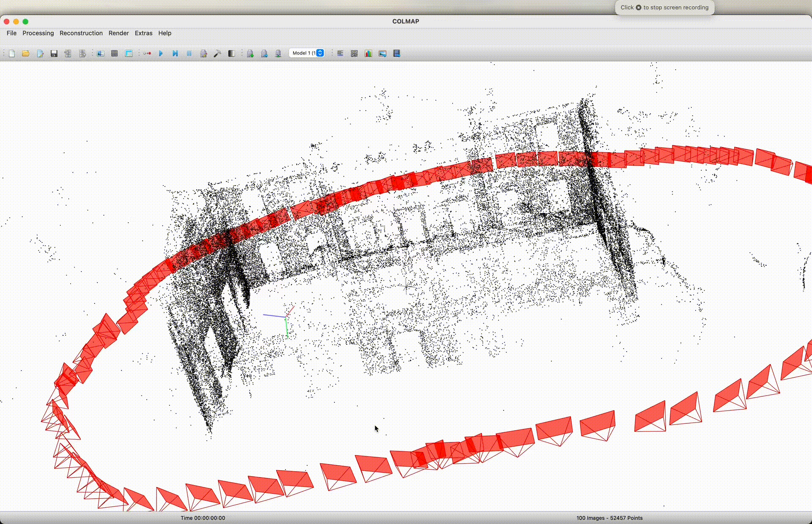This screenshot has height=524, width=812.
Task: Open database management
Action: coord(129,53)
